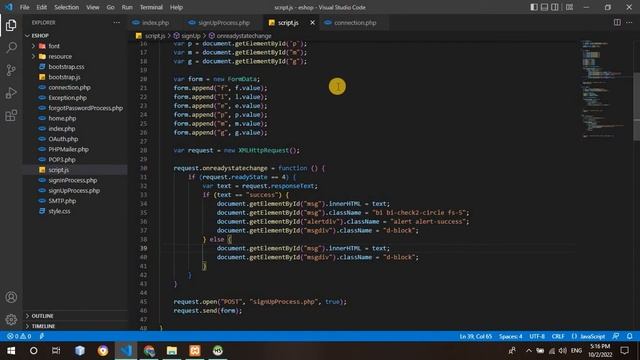Image resolution: width=640 pixels, height=360 pixels.
Task: Click onreadystatechange in the breadcrumb
Action: [x=244, y=36]
